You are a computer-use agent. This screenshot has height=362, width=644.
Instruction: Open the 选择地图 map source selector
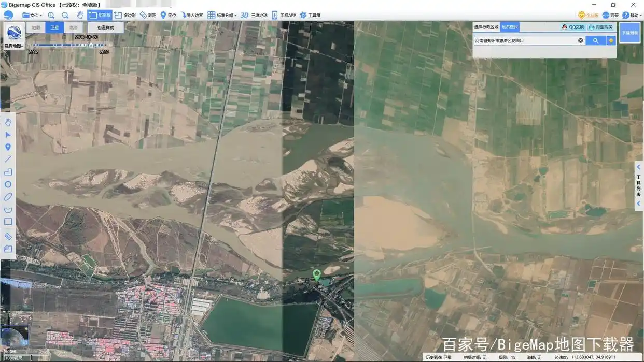(13, 36)
